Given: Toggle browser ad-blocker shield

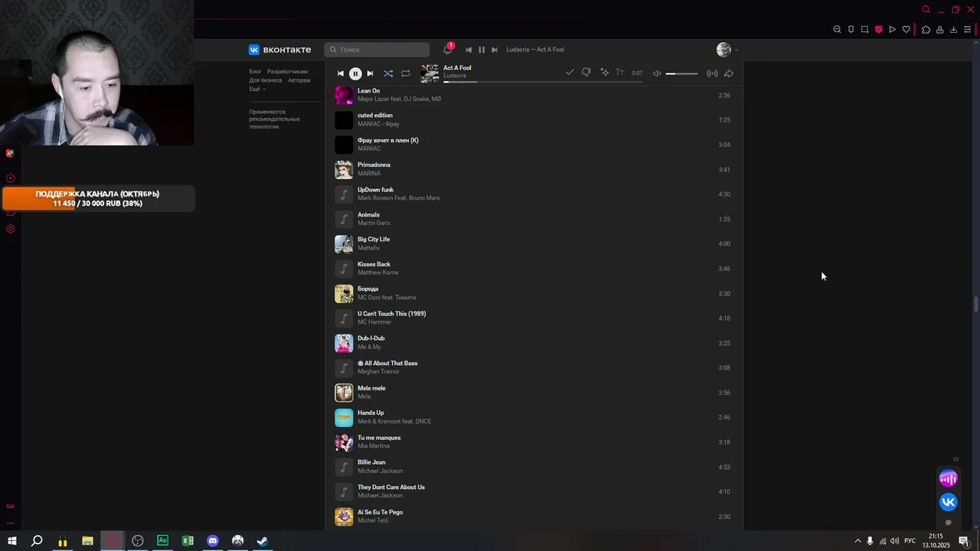Looking at the screenshot, I should pyautogui.click(x=878, y=29).
